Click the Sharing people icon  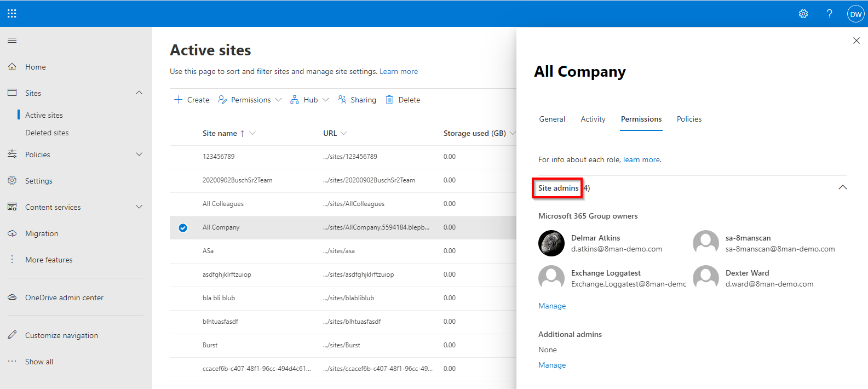[x=342, y=99]
